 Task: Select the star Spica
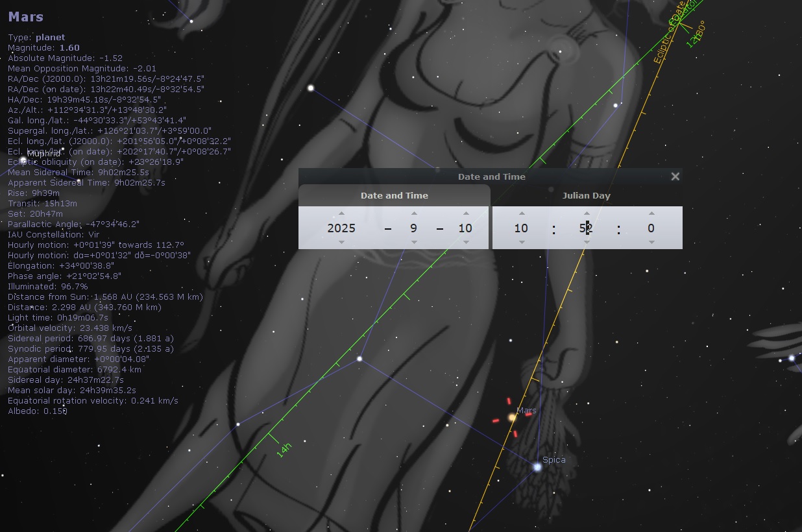point(537,466)
